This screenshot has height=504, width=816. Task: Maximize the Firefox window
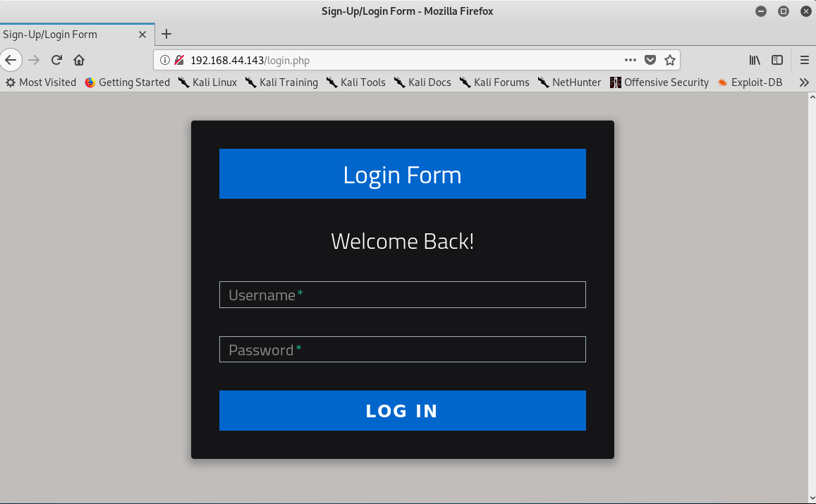coord(784,11)
